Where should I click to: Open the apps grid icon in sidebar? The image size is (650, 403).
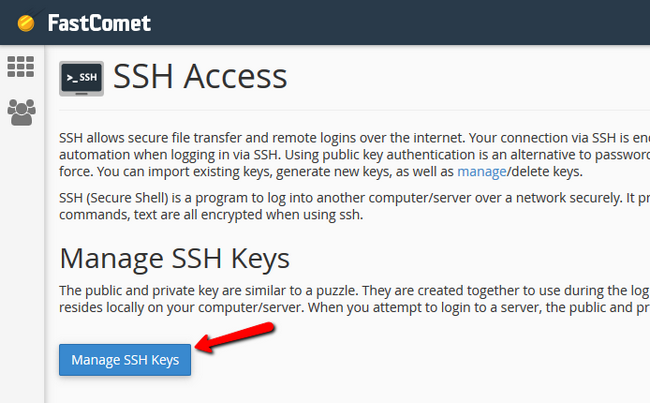point(21,67)
